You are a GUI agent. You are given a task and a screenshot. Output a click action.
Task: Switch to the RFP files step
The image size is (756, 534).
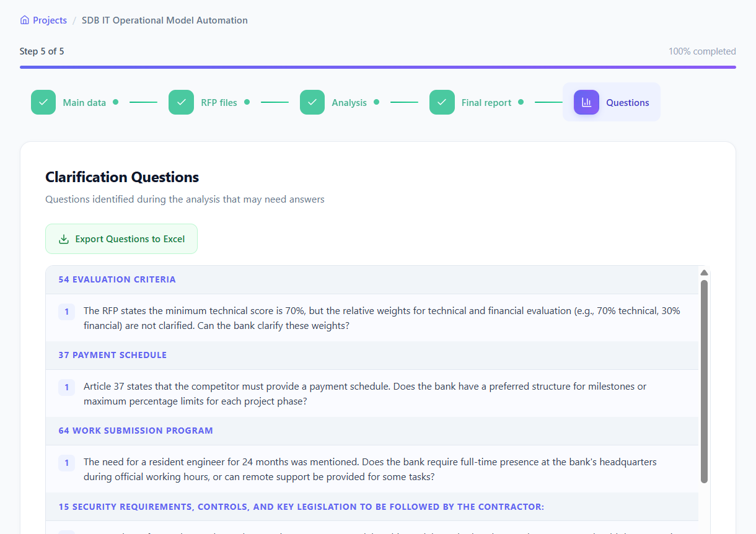pos(219,103)
